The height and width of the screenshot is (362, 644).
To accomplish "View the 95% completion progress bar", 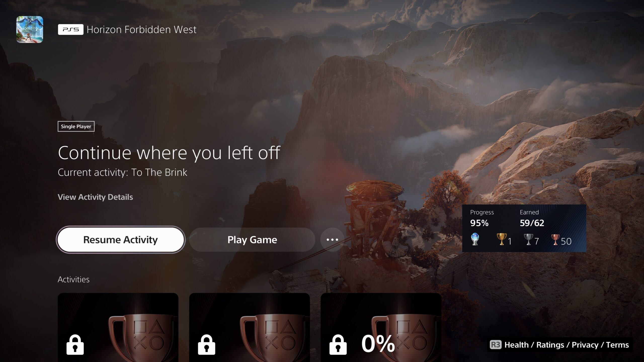I will [480, 223].
